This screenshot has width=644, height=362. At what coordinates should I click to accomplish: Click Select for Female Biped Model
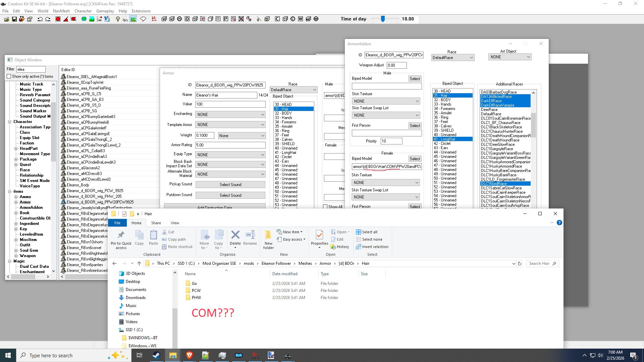[x=415, y=159]
